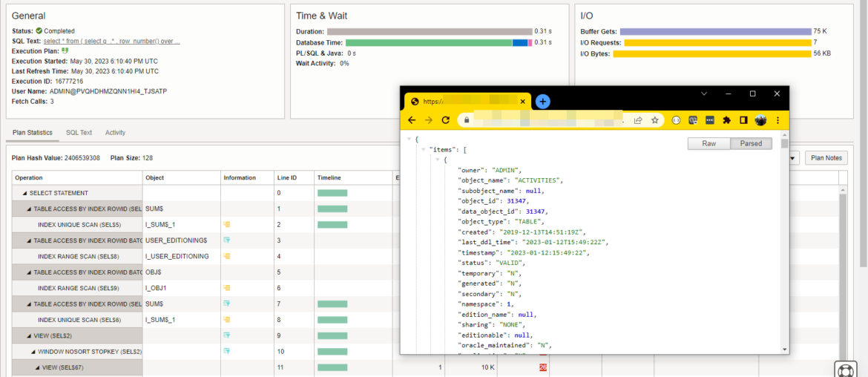Open the Extensions puzzle icon in browser

click(x=727, y=120)
